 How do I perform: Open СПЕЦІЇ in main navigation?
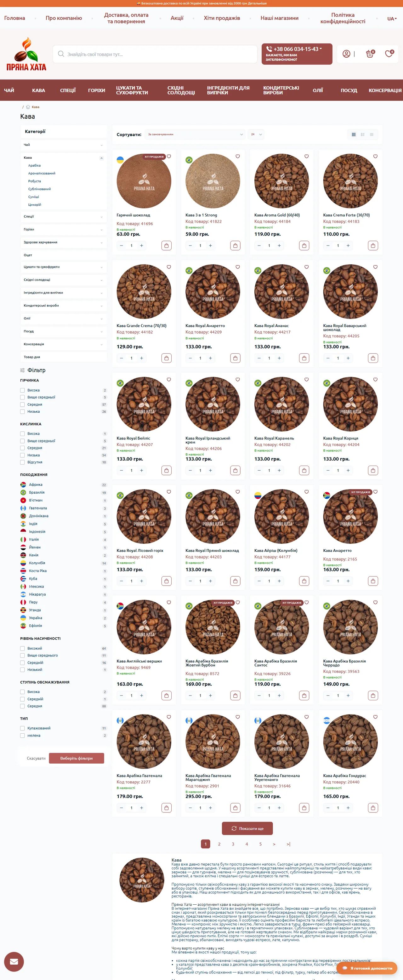tap(68, 90)
